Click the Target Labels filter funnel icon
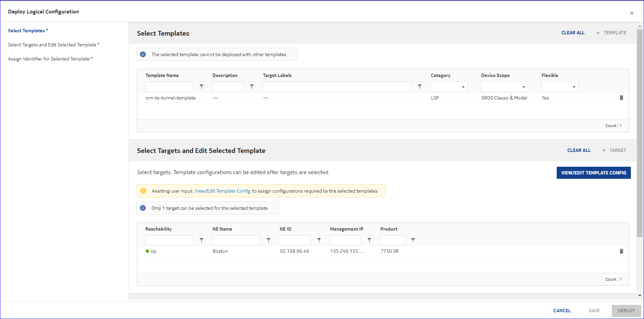644x319 pixels. tap(420, 87)
